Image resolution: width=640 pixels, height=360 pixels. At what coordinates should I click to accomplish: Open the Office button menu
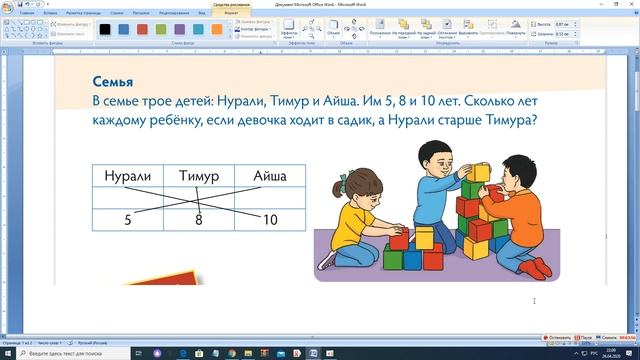point(7,7)
